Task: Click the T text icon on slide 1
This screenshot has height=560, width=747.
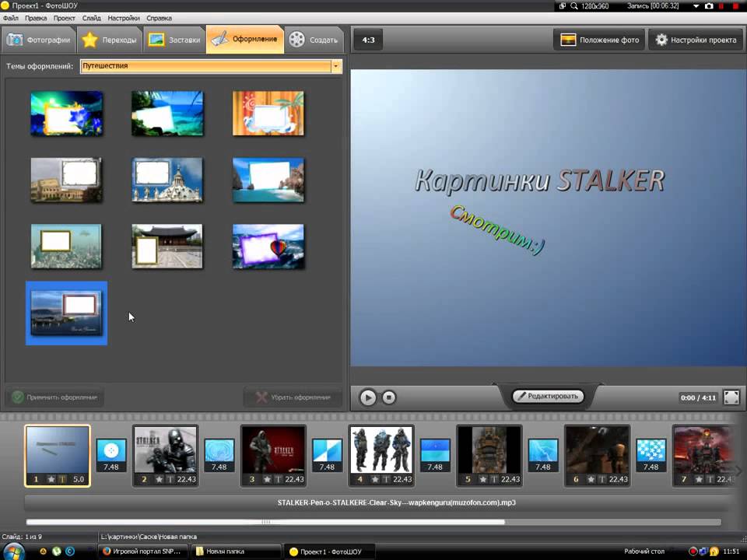Action: click(62, 480)
